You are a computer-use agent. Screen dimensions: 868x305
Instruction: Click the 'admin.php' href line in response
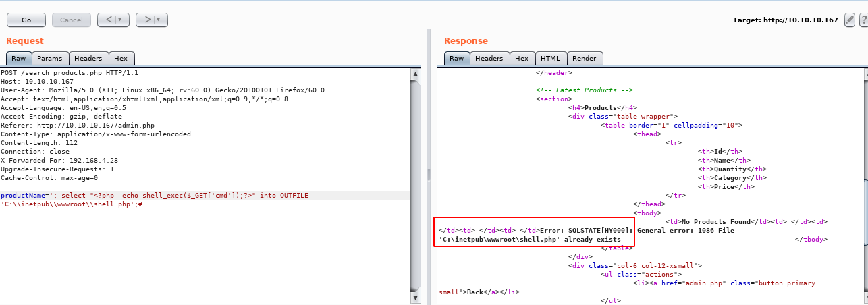tap(724, 283)
